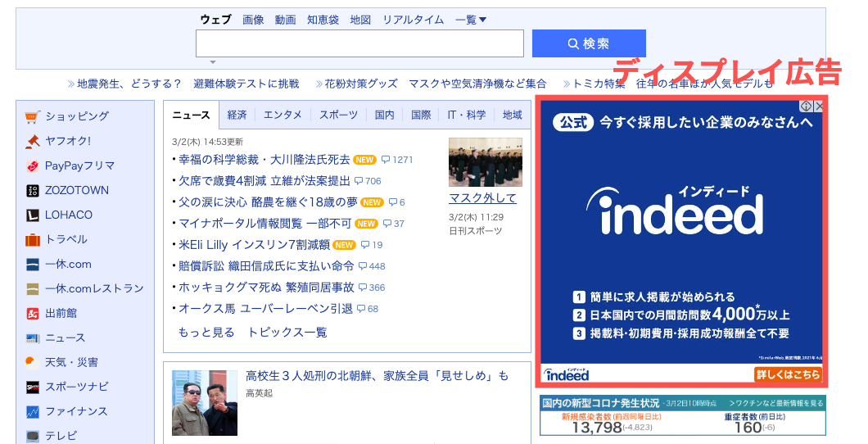Switch to the 国内 news tab
This screenshot has width=868, height=444.
point(384,115)
